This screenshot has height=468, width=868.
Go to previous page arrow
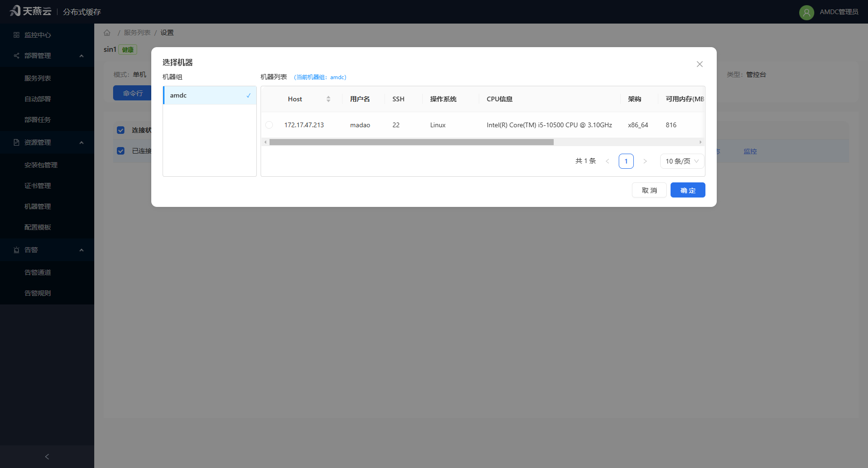tap(607, 161)
